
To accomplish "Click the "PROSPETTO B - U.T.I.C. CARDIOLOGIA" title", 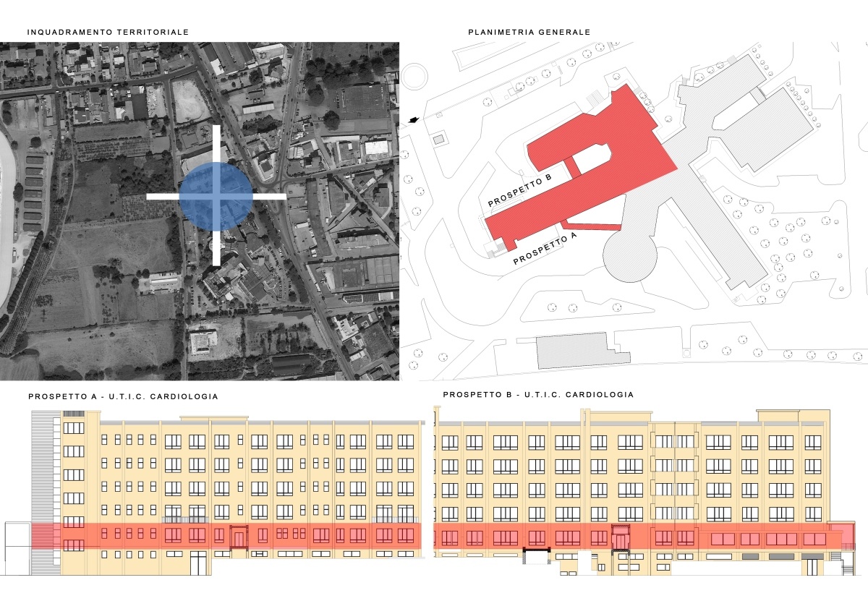I will tap(538, 395).
